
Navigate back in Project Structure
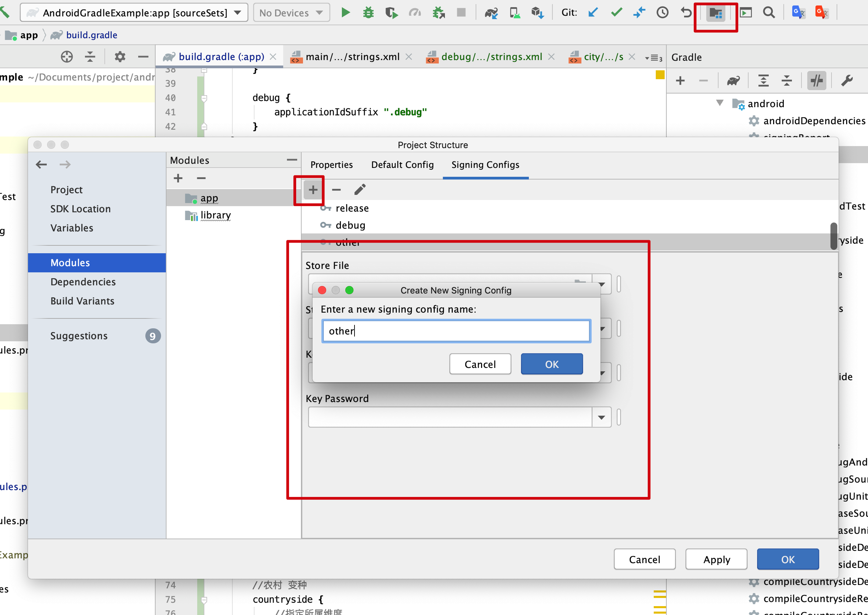click(x=41, y=165)
